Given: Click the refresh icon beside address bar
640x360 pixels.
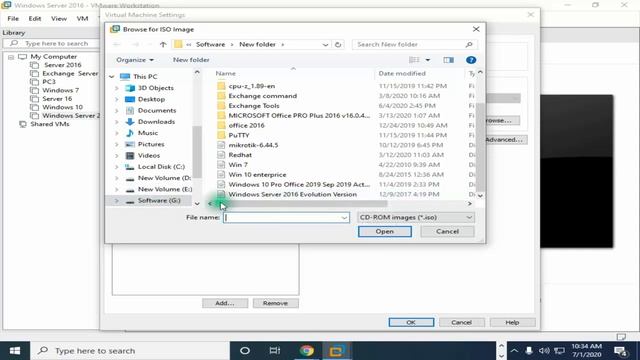Looking at the screenshot, I should (338, 44).
